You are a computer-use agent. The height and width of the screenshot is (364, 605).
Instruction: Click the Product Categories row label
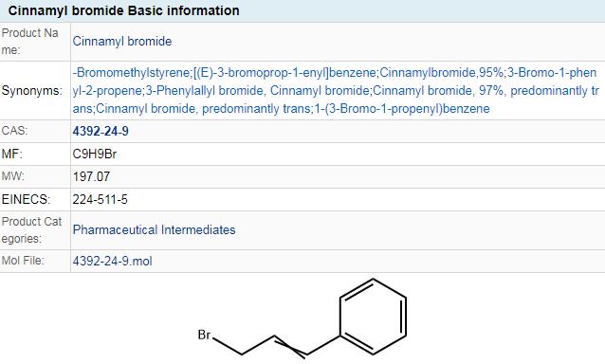tap(31, 230)
